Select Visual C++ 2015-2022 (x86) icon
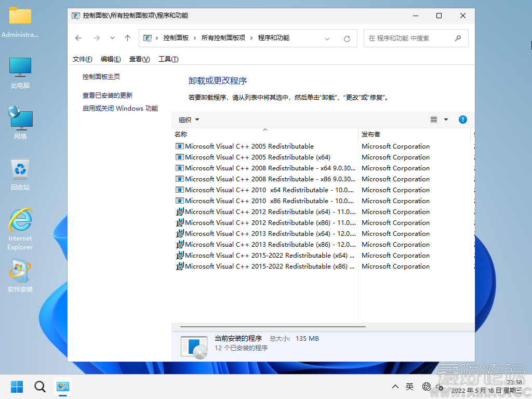Screen dimensions: 532x399 click(179, 266)
